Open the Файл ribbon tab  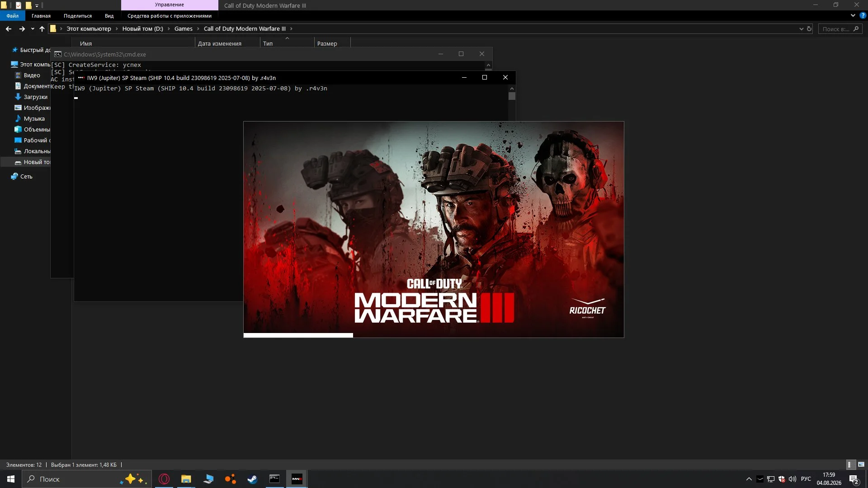[x=12, y=16]
